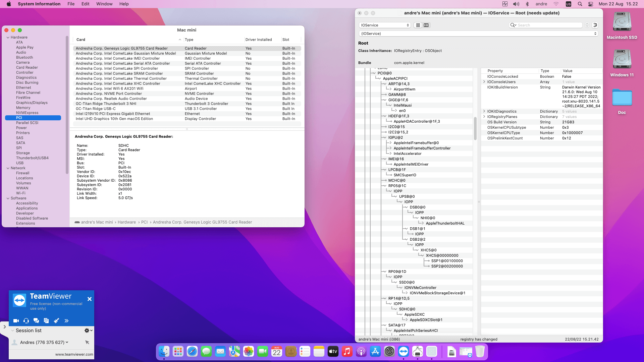Click remote control cursor icon beside Andres

coord(87,342)
